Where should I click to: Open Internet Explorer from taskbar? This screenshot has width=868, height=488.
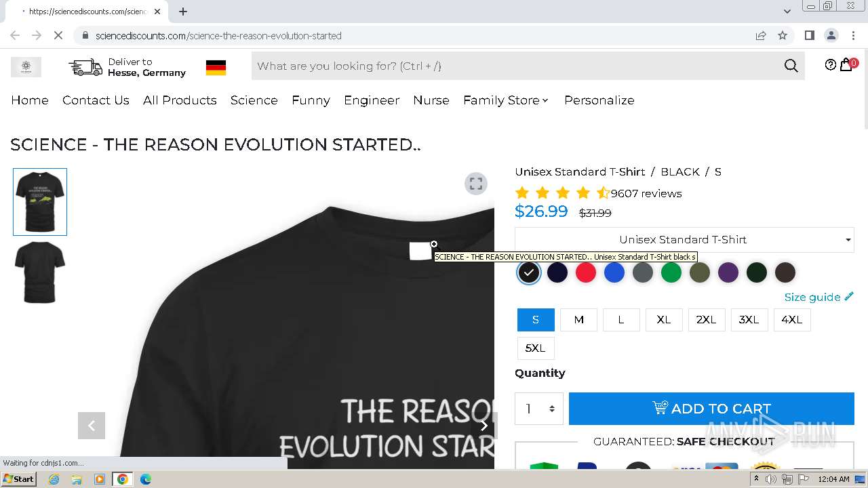pos(54,479)
